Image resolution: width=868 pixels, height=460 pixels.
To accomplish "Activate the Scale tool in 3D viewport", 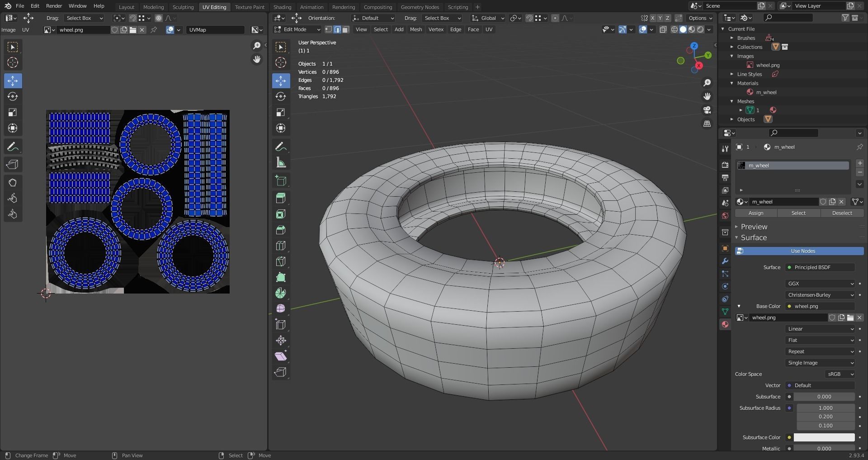I will tap(281, 112).
